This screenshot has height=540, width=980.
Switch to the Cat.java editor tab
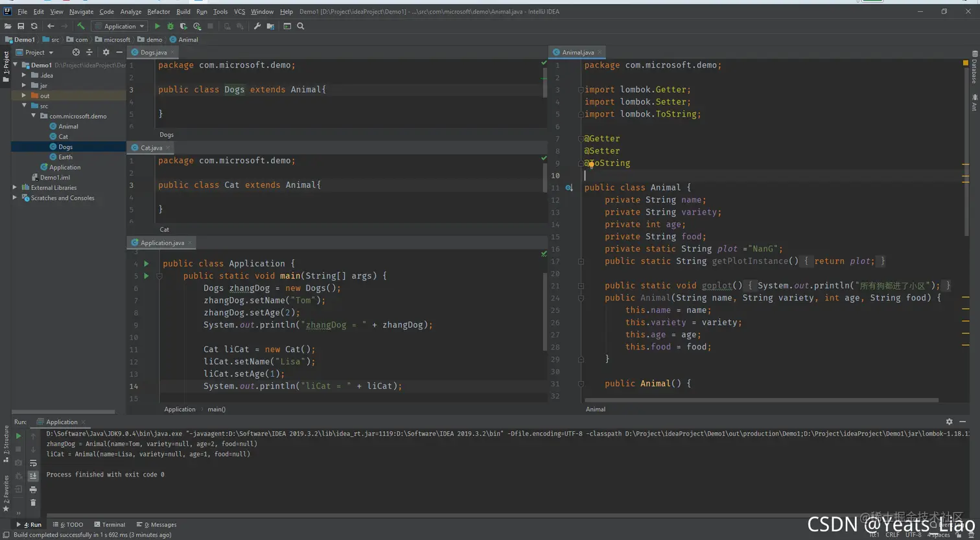click(x=151, y=148)
